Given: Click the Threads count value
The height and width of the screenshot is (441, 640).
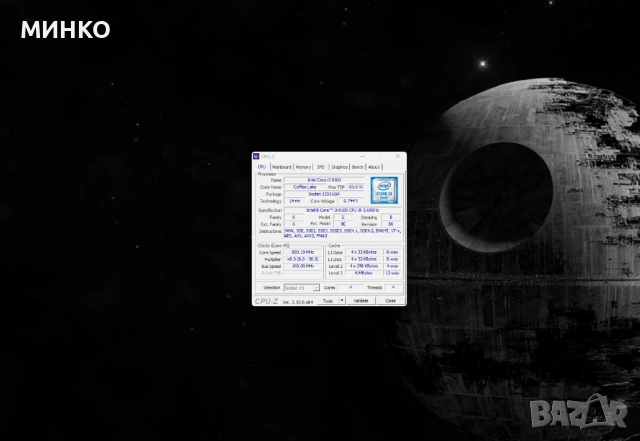Looking at the screenshot, I should [393, 288].
